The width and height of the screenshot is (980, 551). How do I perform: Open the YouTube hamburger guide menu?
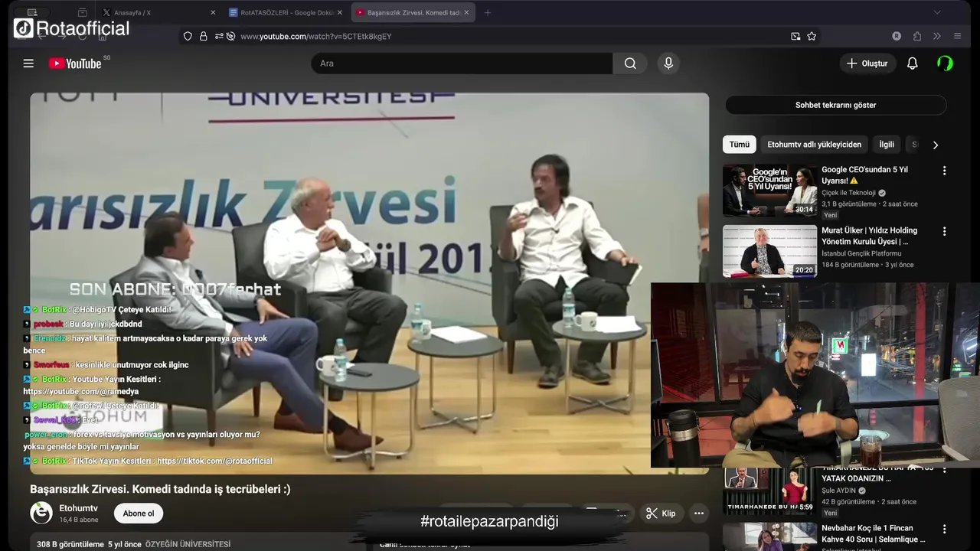(x=28, y=64)
